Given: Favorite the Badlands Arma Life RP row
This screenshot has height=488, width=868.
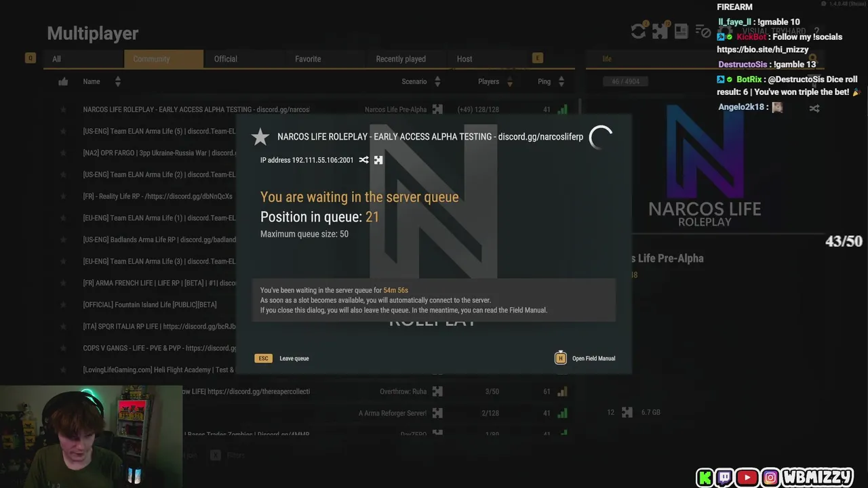Looking at the screenshot, I should [63, 240].
